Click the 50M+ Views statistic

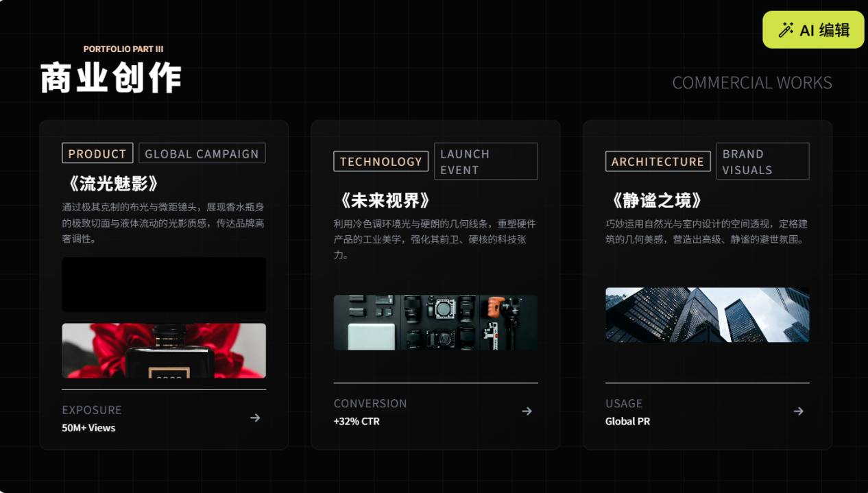88,428
